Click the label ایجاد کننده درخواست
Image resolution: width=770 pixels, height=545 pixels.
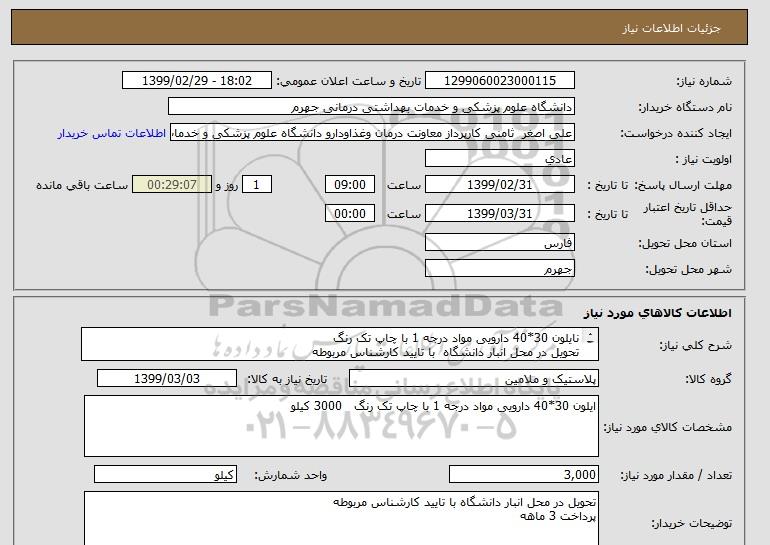(676, 134)
